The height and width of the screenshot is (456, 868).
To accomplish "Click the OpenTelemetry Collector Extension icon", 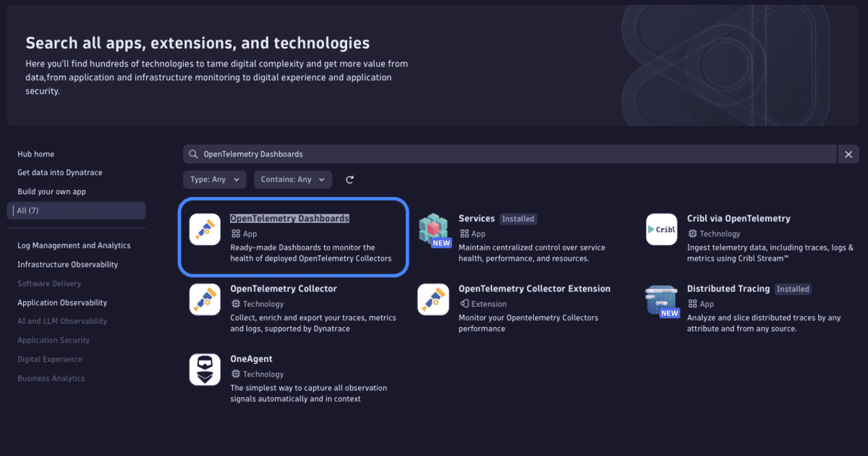I will pos(433,299).
